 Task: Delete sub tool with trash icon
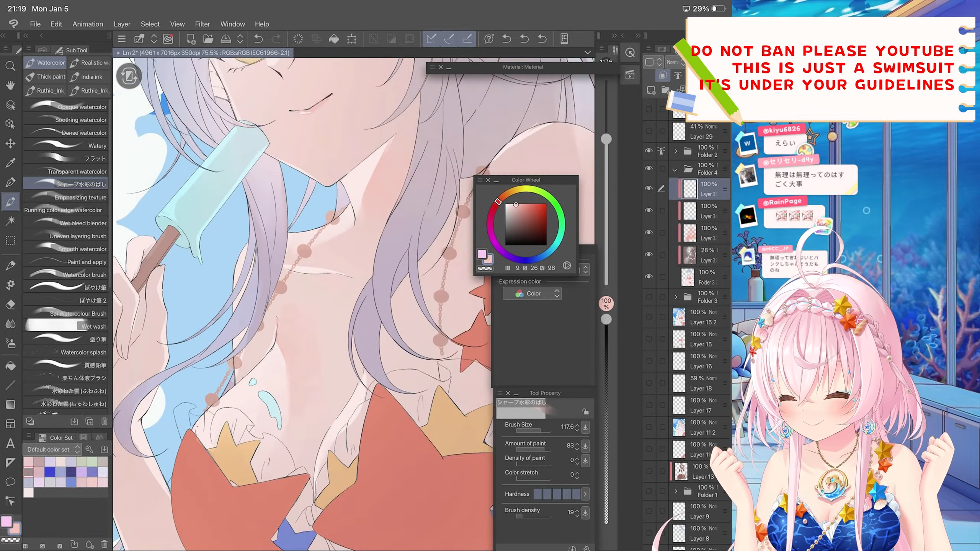click(104, 422)
